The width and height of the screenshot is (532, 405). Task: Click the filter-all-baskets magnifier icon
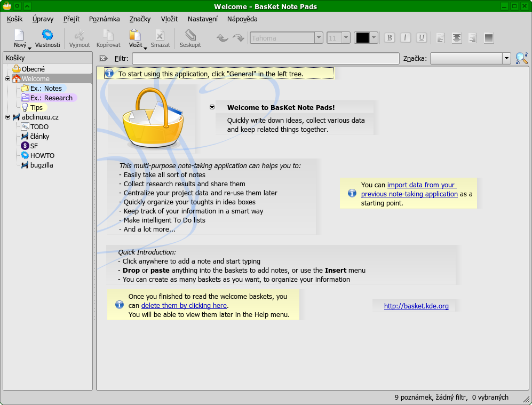tap(521, 58)
